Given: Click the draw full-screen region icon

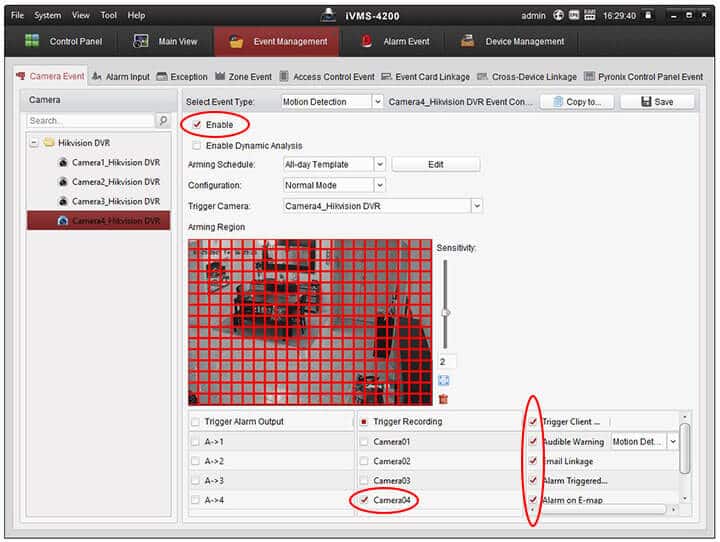Looking at the screenshot, I should click(444, 380).
